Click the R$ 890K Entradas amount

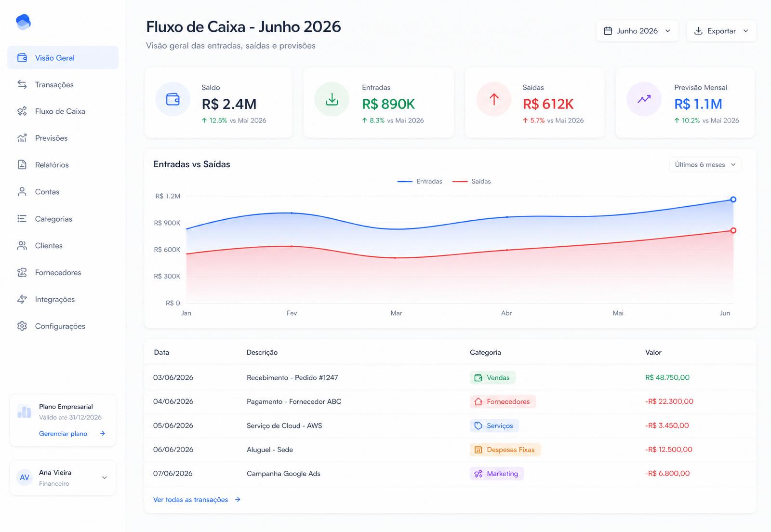point(388,104)
